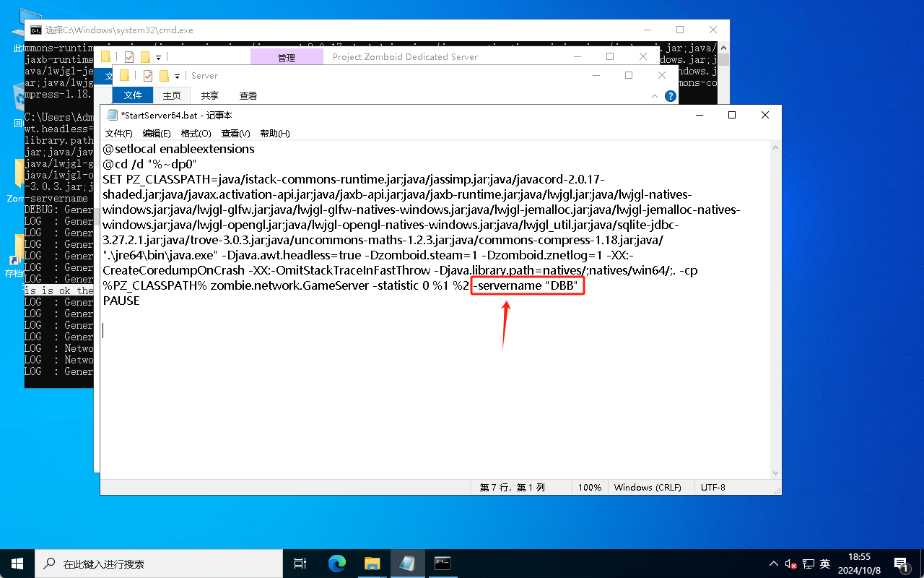Switch to the 查看 tab in Server window
The height and width of the screenshot is (578, 924).
click(x=248, y=95)
